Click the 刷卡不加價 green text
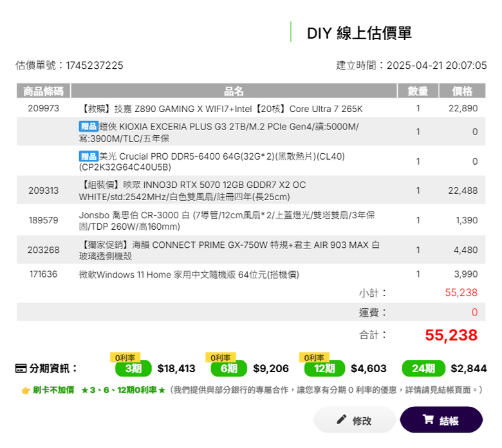 click(53, 390)
